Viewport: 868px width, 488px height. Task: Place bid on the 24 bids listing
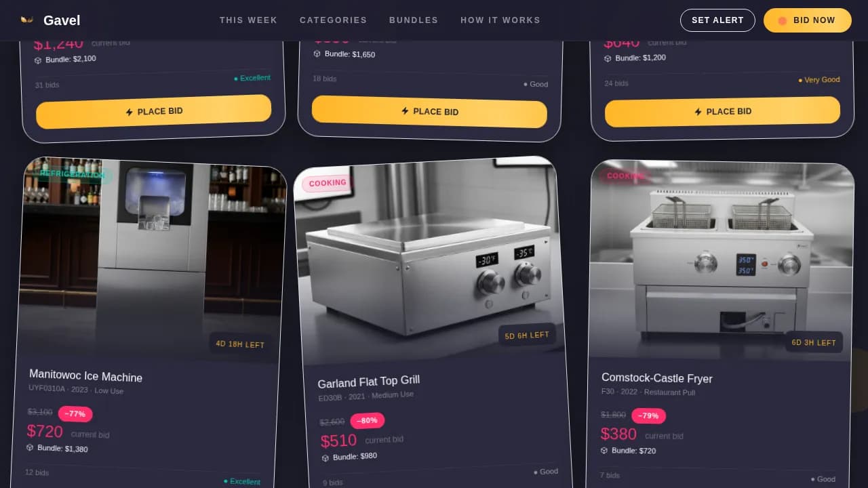coord(722,112)
